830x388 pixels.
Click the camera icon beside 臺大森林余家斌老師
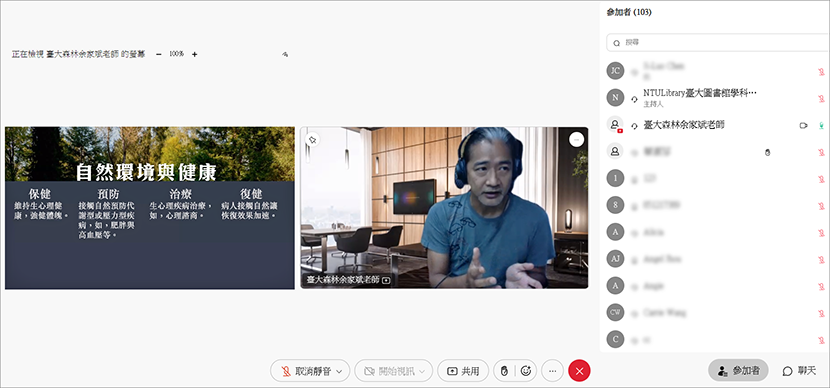[x=803, y=125]
